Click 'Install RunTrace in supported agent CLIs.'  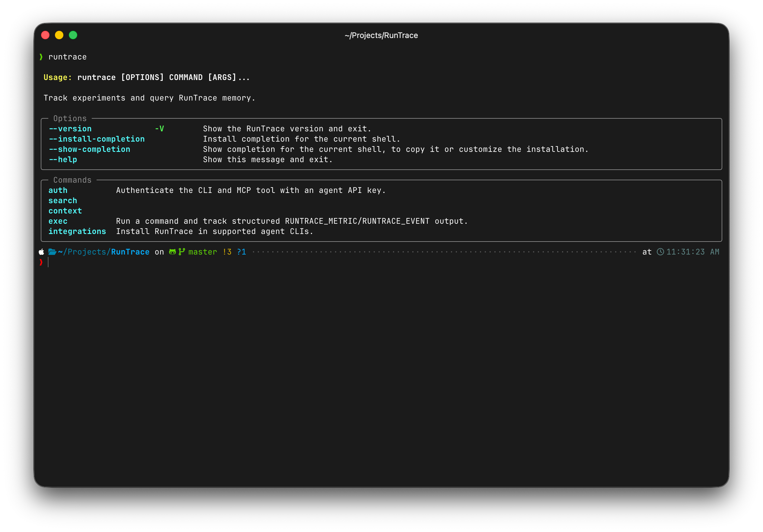coord(215,231)
